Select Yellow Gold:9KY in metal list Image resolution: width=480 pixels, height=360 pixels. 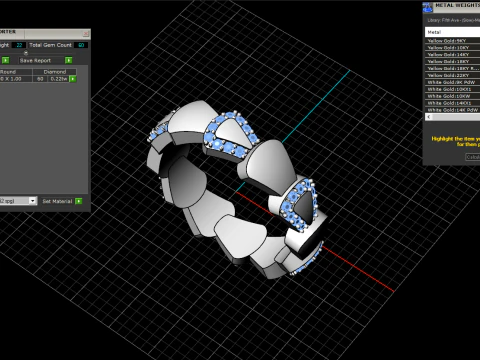453,41
